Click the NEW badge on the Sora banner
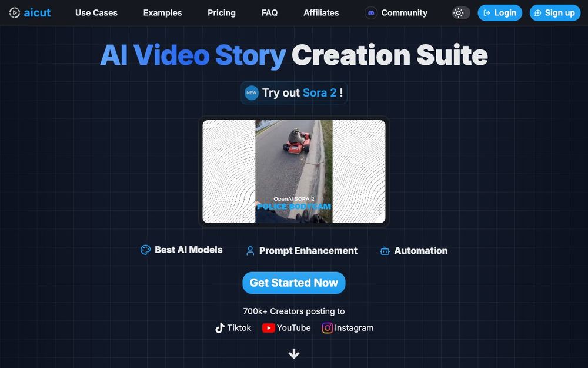 pos(252,92)
